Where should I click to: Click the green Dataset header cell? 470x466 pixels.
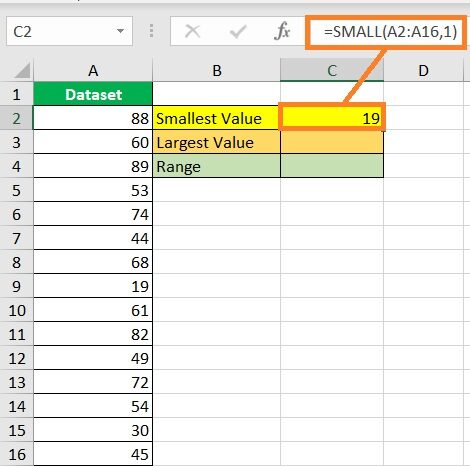point(93,94)
